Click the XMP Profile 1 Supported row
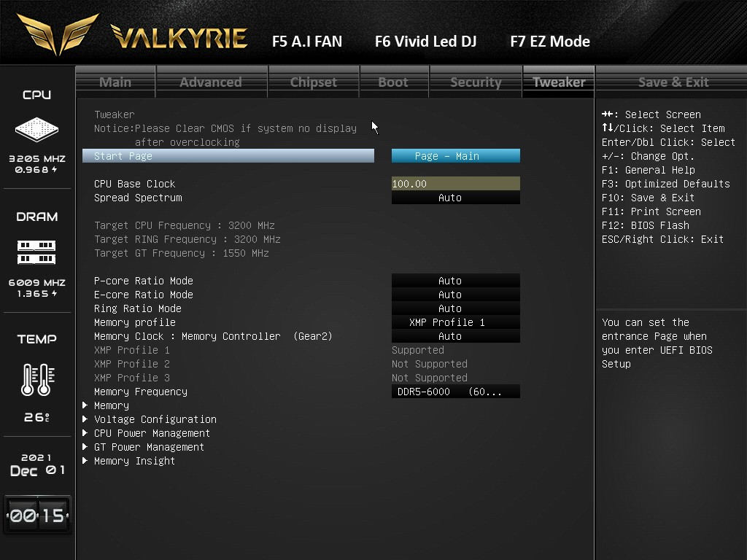This screenshot has width=747, height=560. coord(269,349)
